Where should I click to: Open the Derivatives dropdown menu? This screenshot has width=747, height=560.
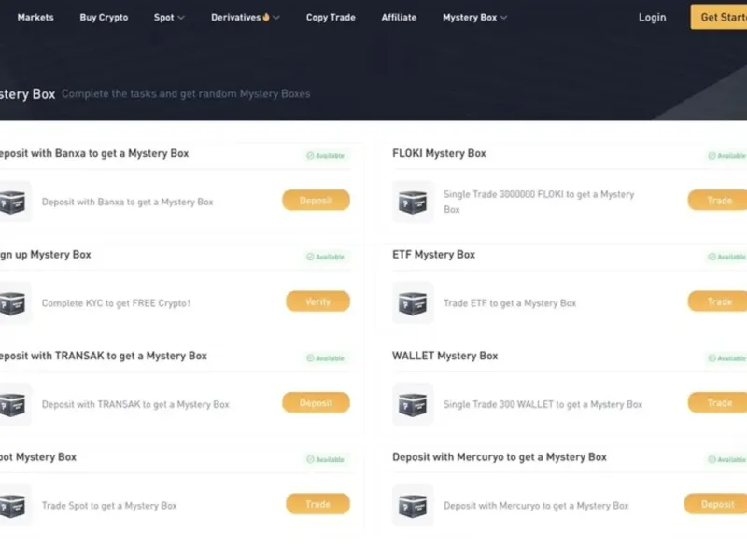pyautogui.click(x=245, y=18)
